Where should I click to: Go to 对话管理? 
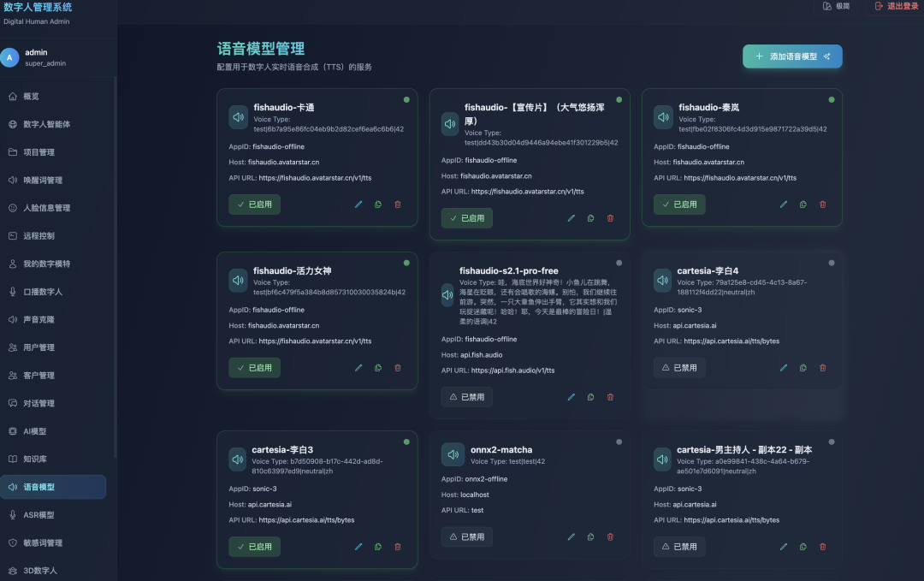click(53, 403)
